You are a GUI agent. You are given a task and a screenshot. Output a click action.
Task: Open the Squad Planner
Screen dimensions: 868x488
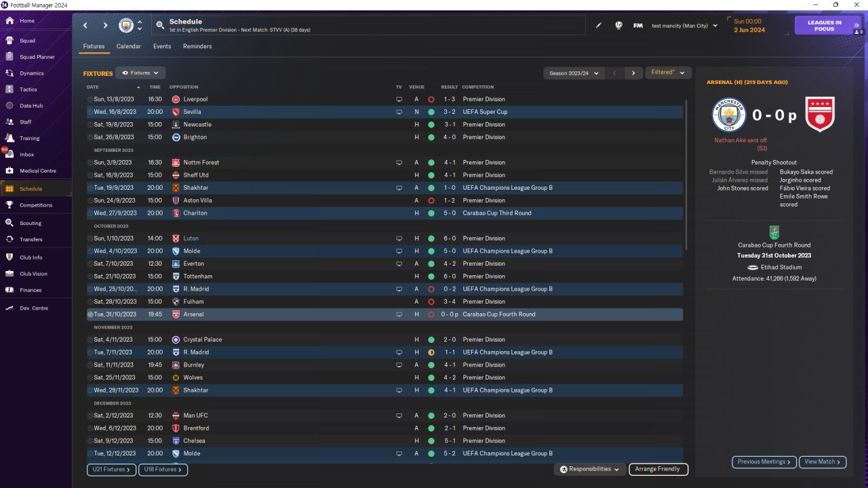[36, 57]
